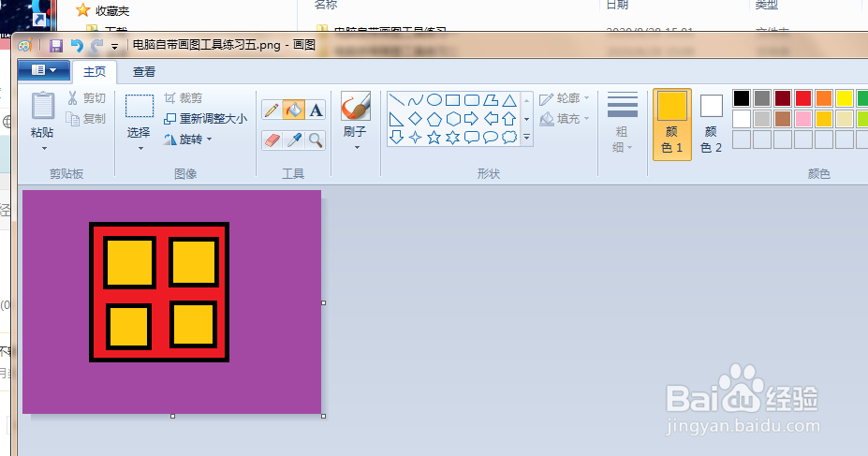Click the Select (选择) dashed rectangle icon

139,106
